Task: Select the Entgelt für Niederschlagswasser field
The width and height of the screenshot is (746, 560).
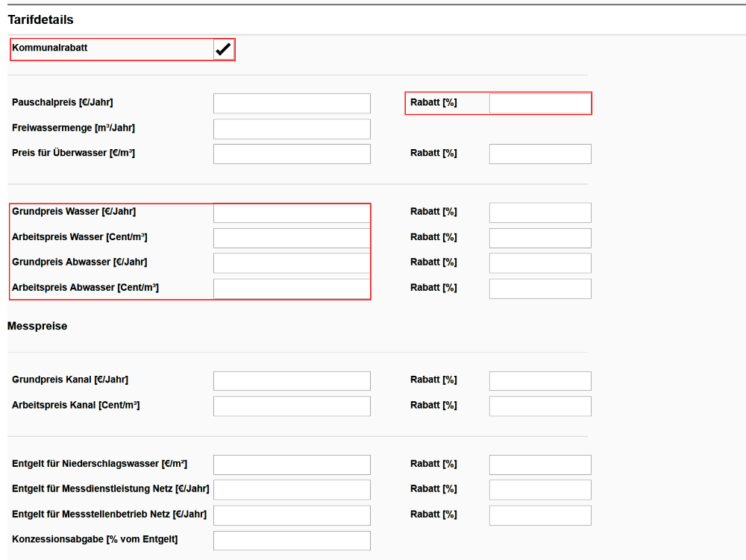Action: [292, 465]
